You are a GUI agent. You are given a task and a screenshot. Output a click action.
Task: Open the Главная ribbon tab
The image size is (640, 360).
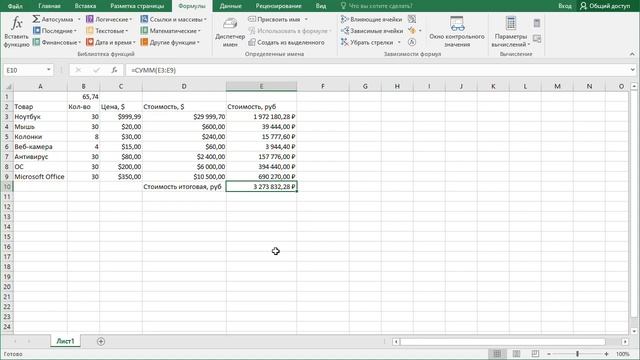[x=49, y=6]
